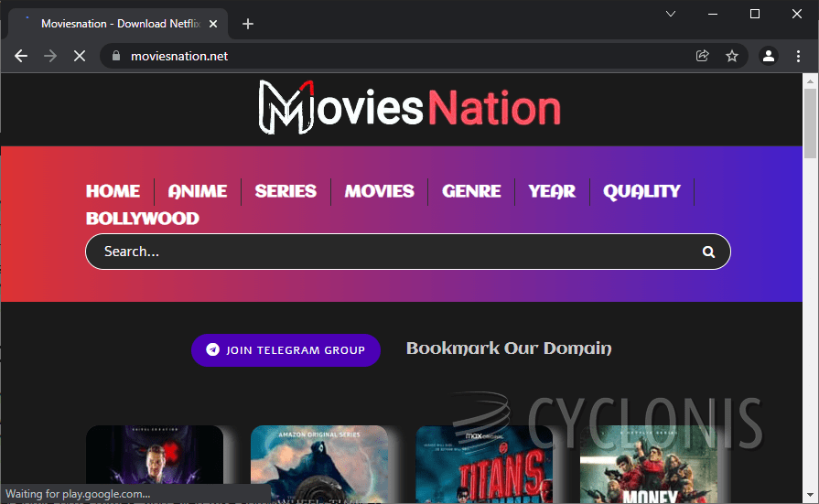Open new tab with plus button
The width and height of the screenshot is (819, 504).
point(248,24)
